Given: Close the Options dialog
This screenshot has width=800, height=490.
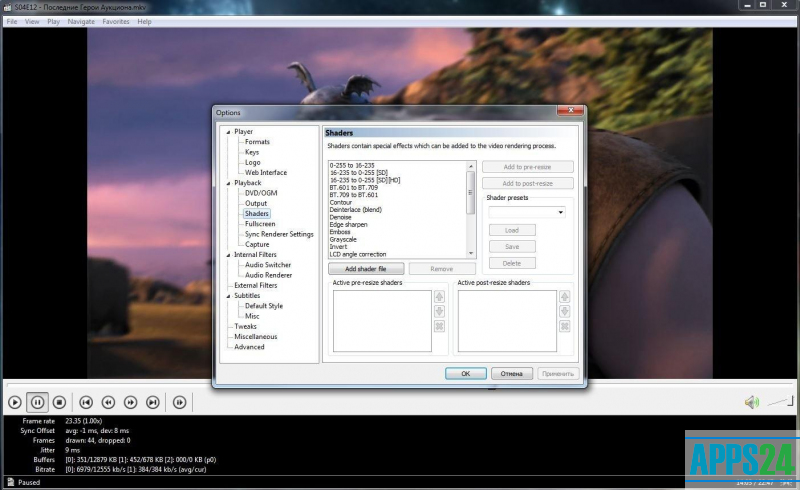Looking at the screenshot, I should click(x=570, y=110).
